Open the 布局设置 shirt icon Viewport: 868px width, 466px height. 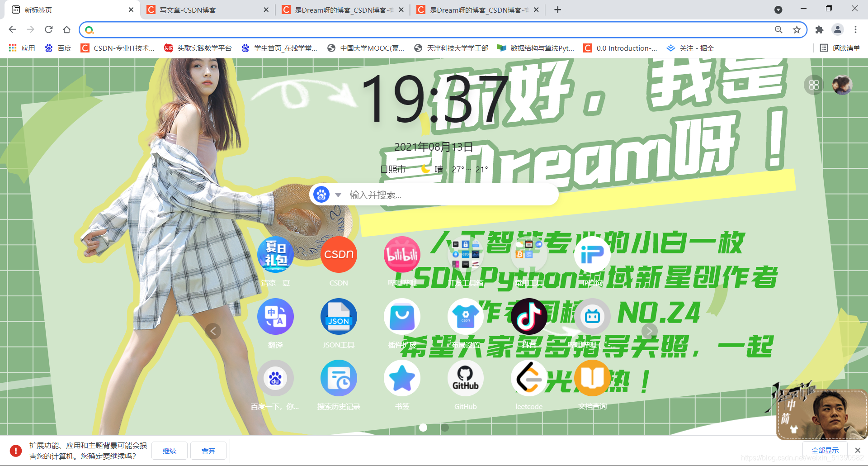465,316
